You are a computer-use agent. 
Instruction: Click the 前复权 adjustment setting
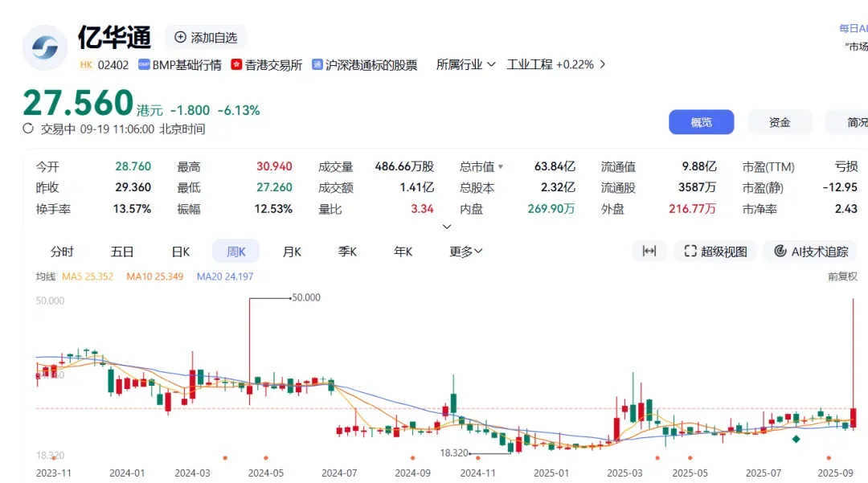(842, 276)
